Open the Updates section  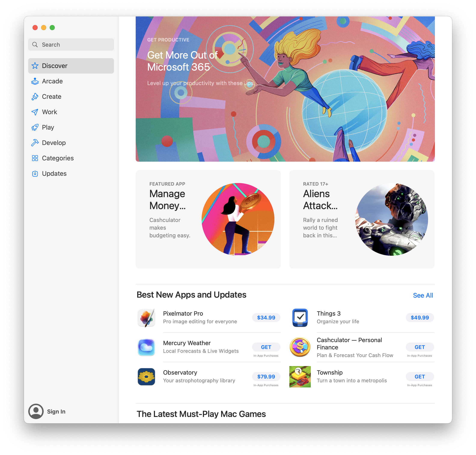[71, 173]
